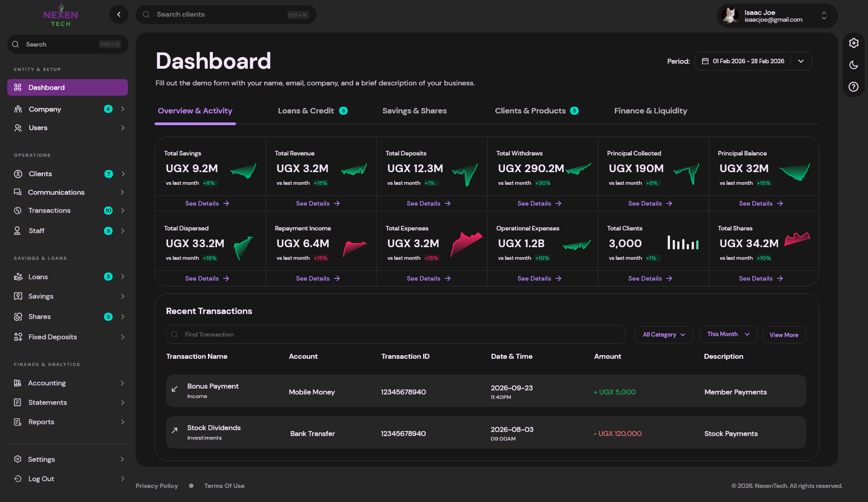Click the Accounting sidebar icon

[18, 383]
